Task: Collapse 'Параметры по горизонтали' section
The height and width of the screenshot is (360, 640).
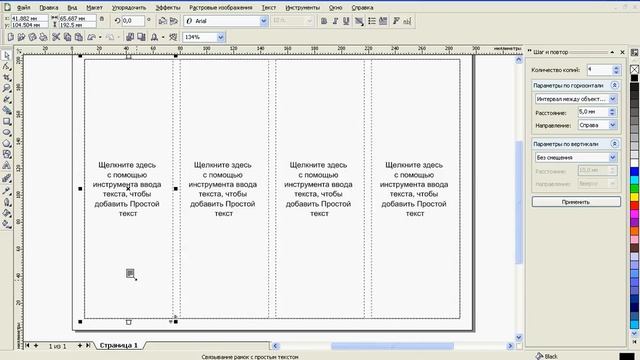Action: [614, 85]
